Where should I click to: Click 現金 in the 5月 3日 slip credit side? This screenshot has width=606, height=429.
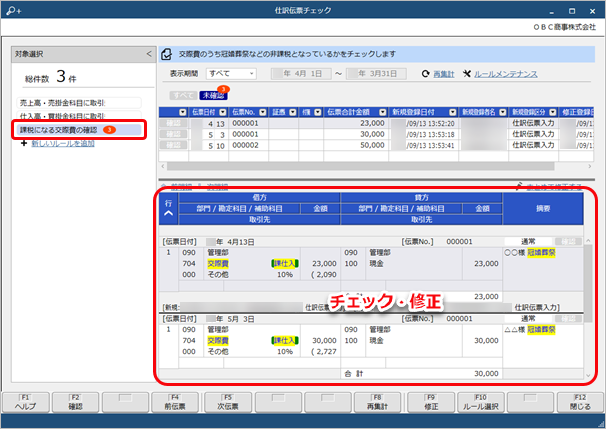coord(376,340)
